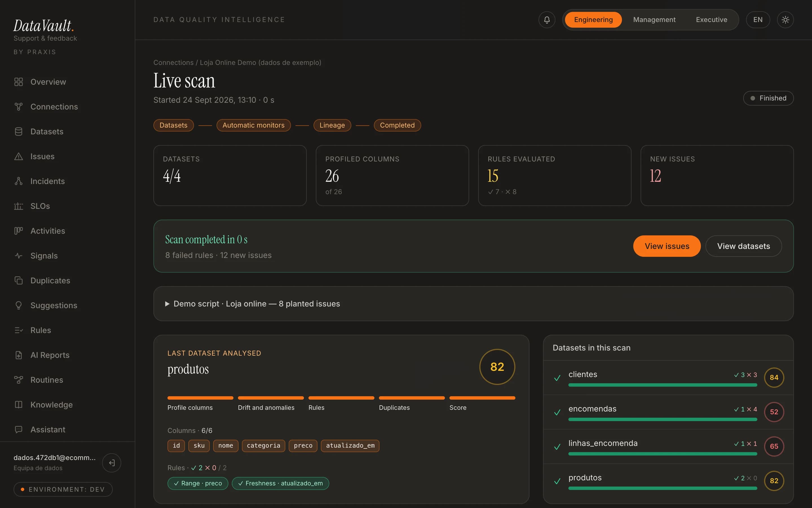Click the produtos score circle 82 in list
Viewport: 812px width, 508px height.
tap(774, 481)
